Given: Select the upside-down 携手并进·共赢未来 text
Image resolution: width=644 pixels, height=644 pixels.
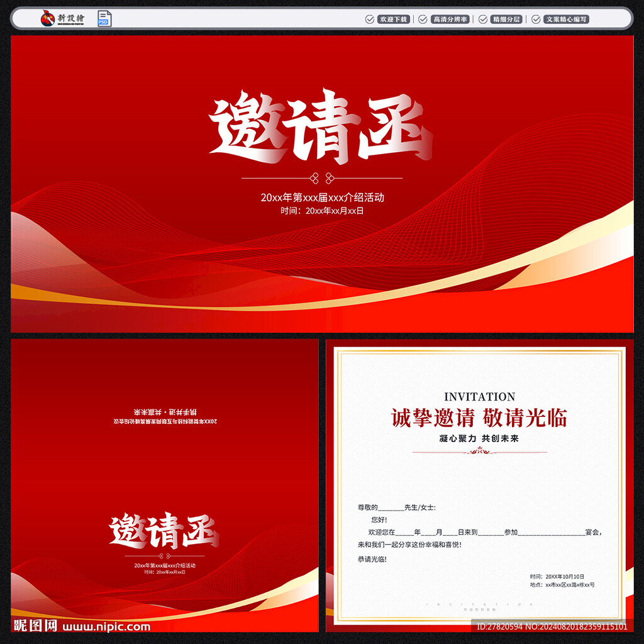Looking at the screenshot, I should (165, 412).
